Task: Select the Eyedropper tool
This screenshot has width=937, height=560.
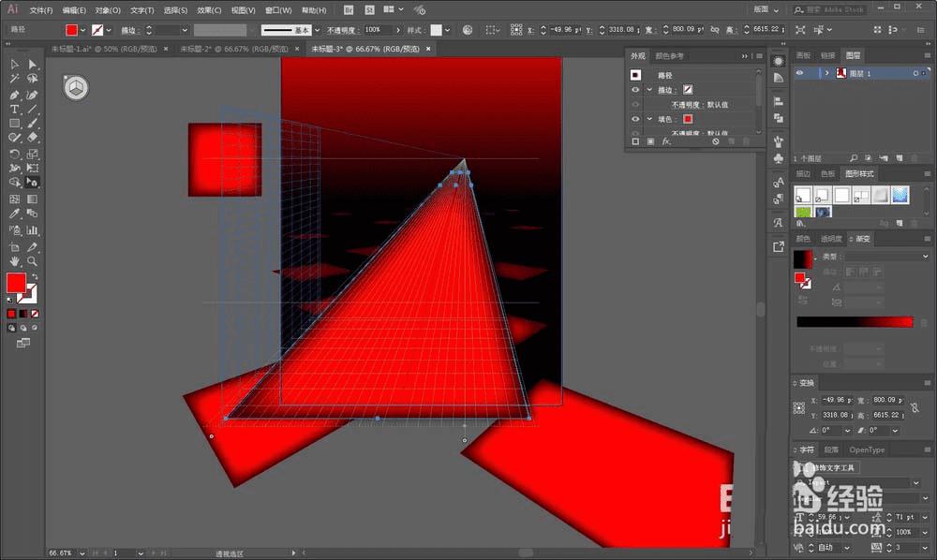Action: pos(15,214)
